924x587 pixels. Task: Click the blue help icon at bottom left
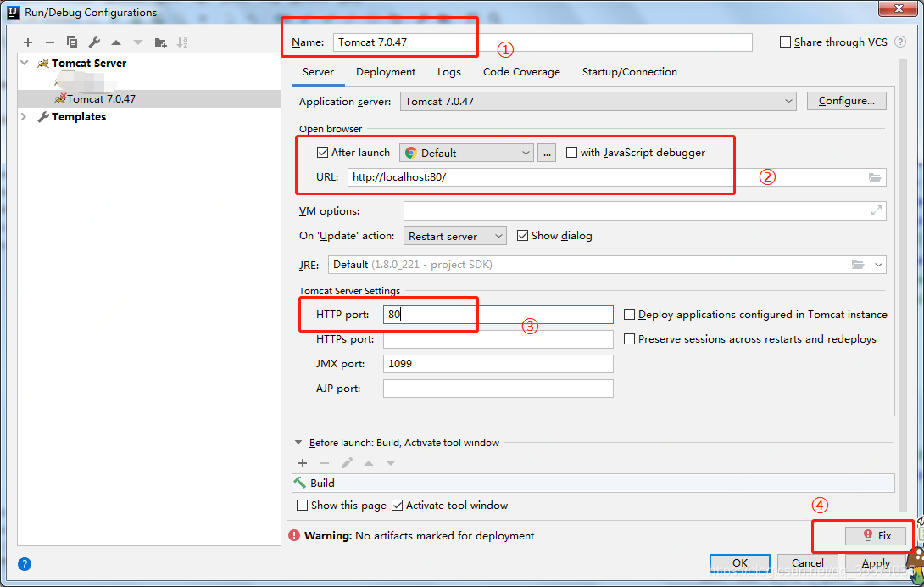click(x=25, y=564)
